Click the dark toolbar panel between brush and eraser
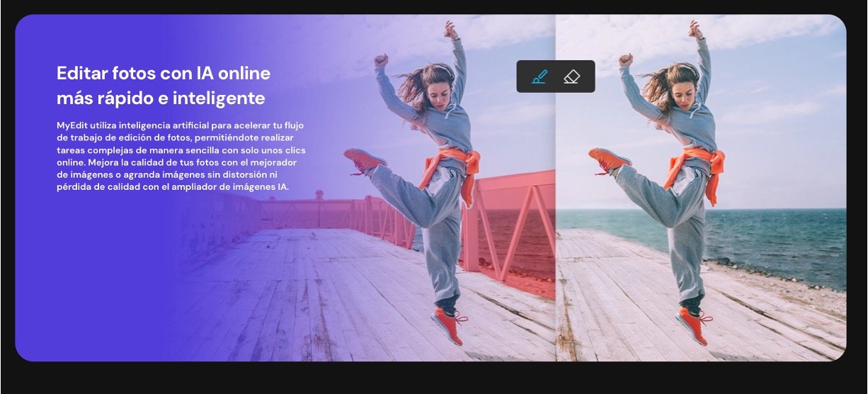Screen dimensions: 868x394 point(556,77)
